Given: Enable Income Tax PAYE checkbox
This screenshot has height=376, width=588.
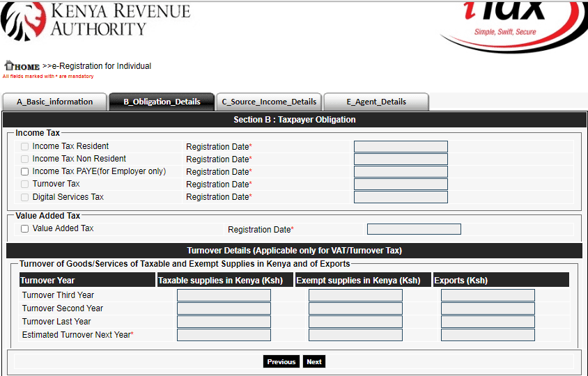Looking at the screenshot, I should pos(25,172).
